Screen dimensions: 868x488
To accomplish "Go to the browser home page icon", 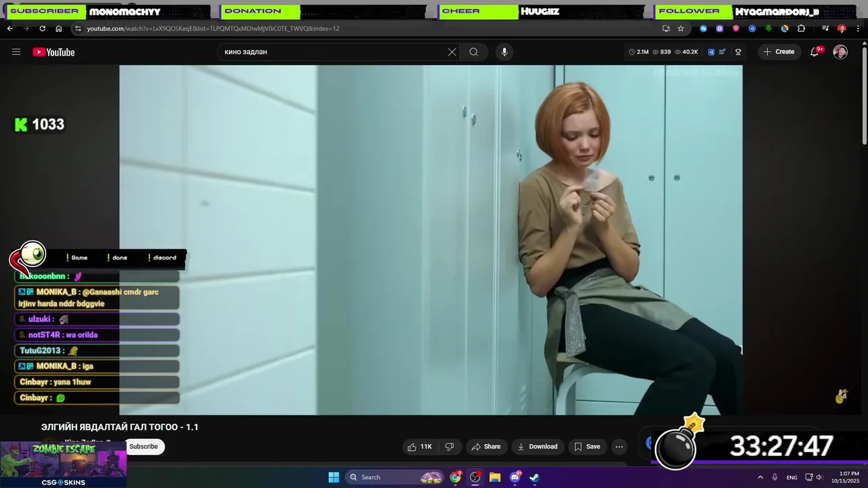I will pos(58,28).
